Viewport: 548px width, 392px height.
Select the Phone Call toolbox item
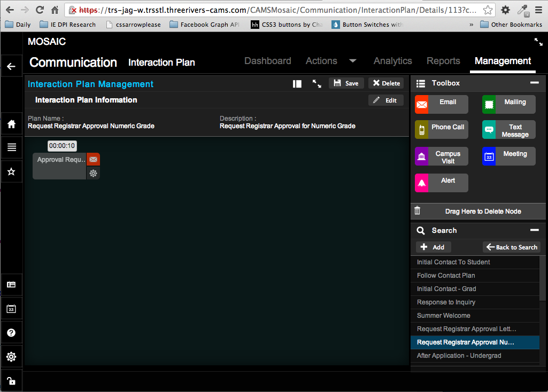click(x=442, y=130)
